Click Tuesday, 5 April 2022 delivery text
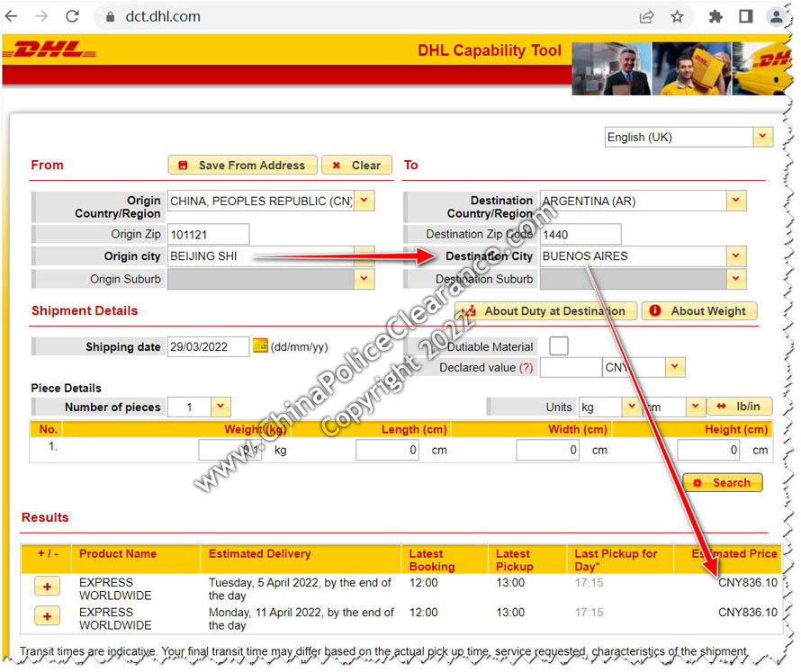The height and width of the screenshot is (672, 801). click(300, 588)
